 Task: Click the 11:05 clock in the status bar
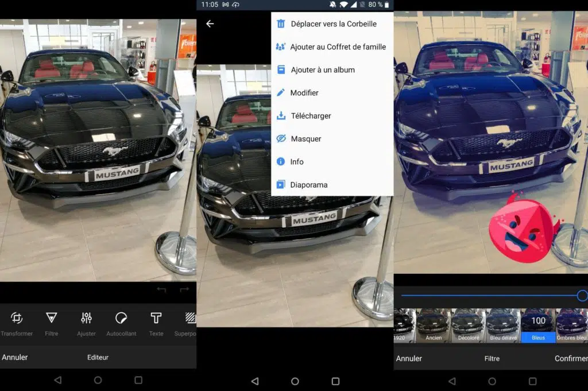tap(210, 5)
